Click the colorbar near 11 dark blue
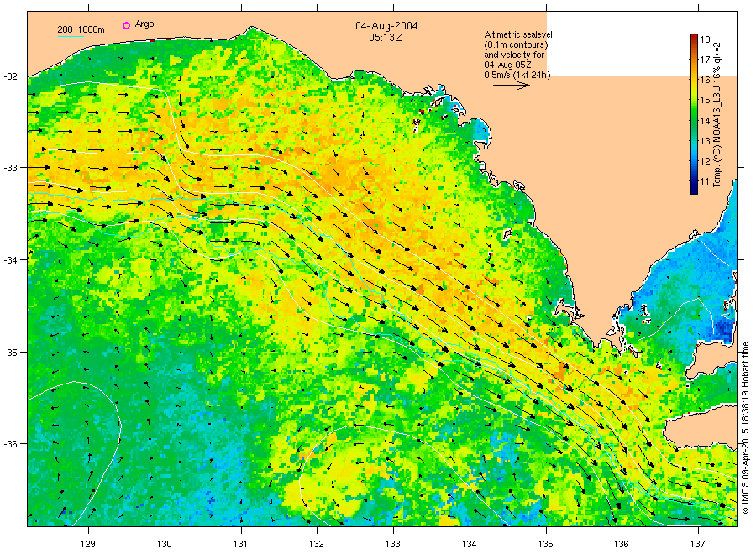Screen dimensions: 756x554 tap(694, 183)
